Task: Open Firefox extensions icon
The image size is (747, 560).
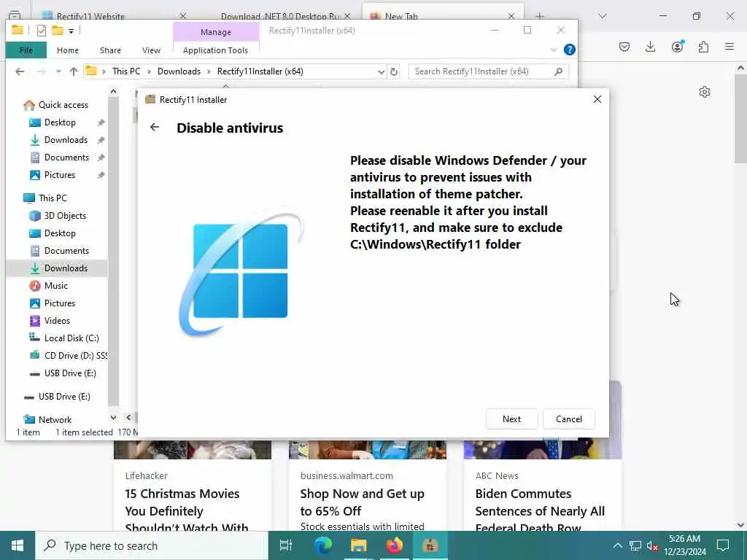Action: pyautogui.click(x=703, y=47)
